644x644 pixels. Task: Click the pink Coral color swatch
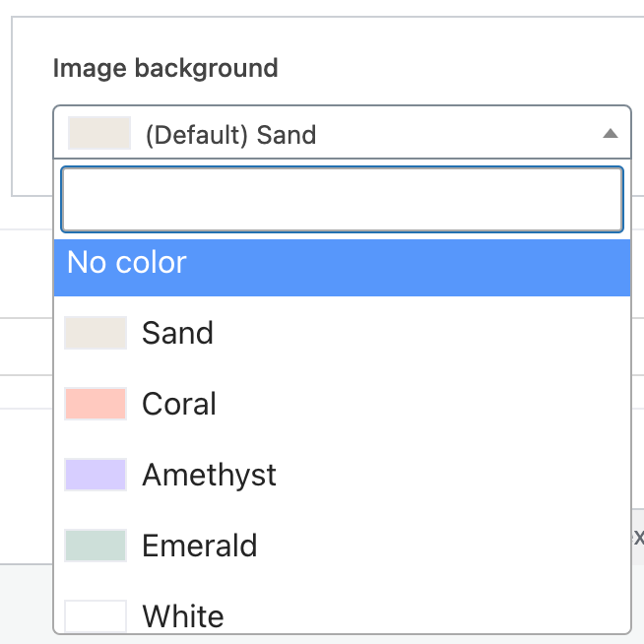coord(96,404)
